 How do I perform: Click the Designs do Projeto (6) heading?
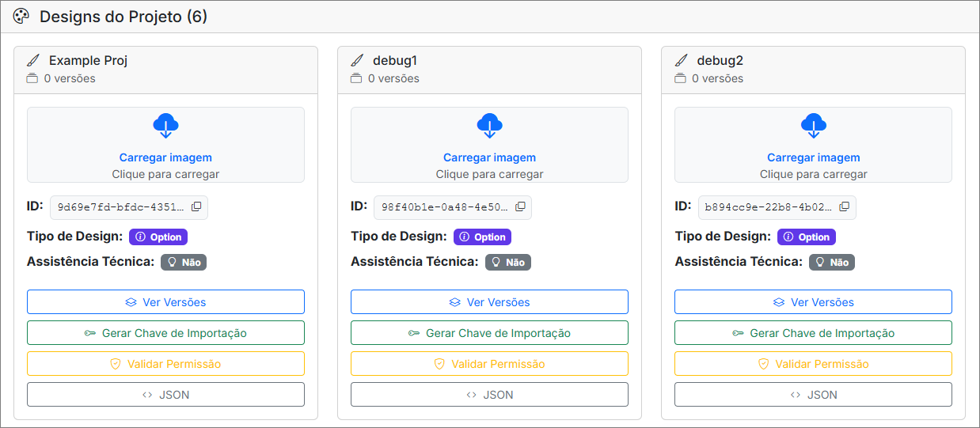pyautogui.click(x=123, y=17)
